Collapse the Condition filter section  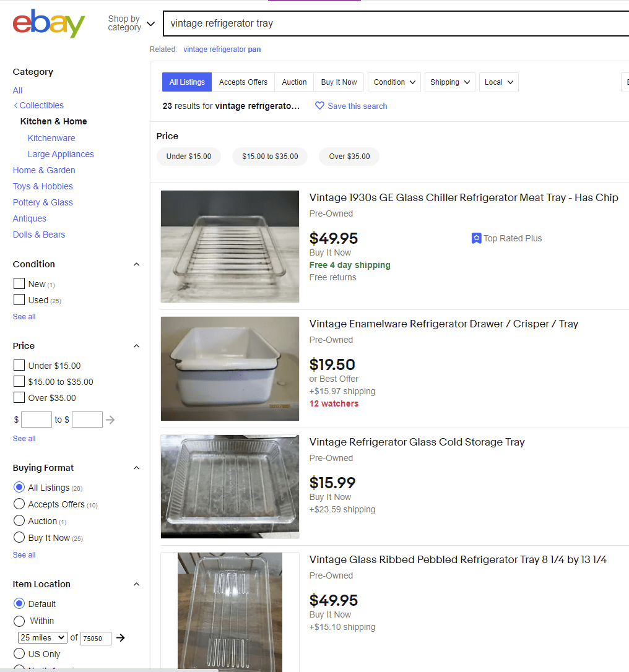(136, 264)
